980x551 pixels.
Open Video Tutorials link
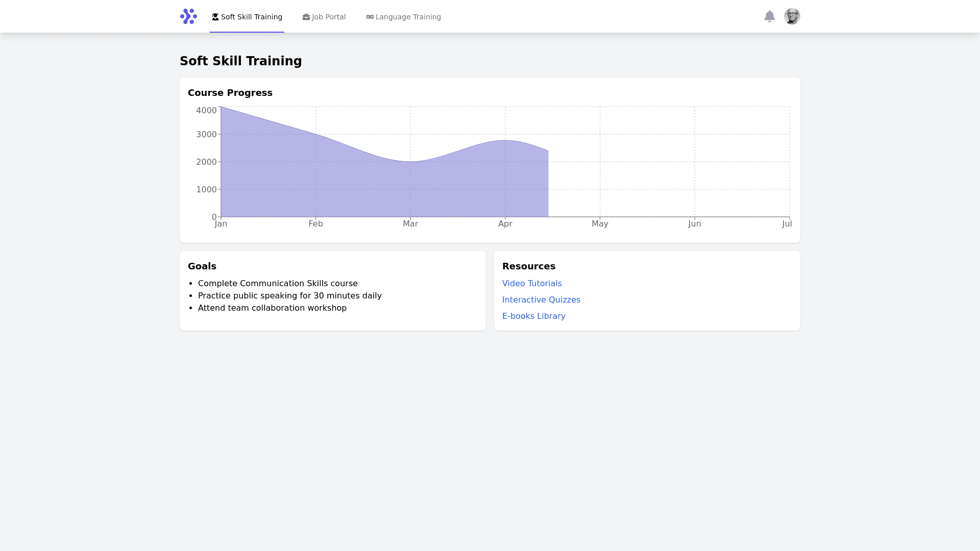coord(532,283)
